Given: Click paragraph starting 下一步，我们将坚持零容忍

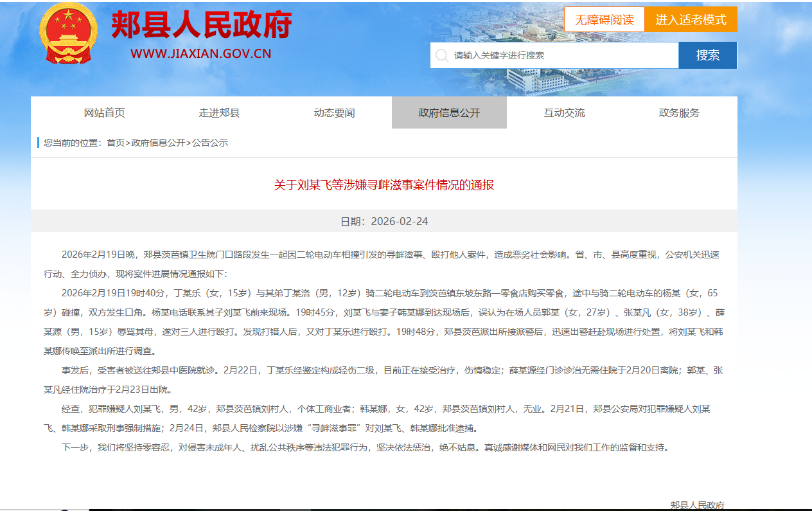Looking at the screenshot, I should pyautogui.click(x=366, y=447).
